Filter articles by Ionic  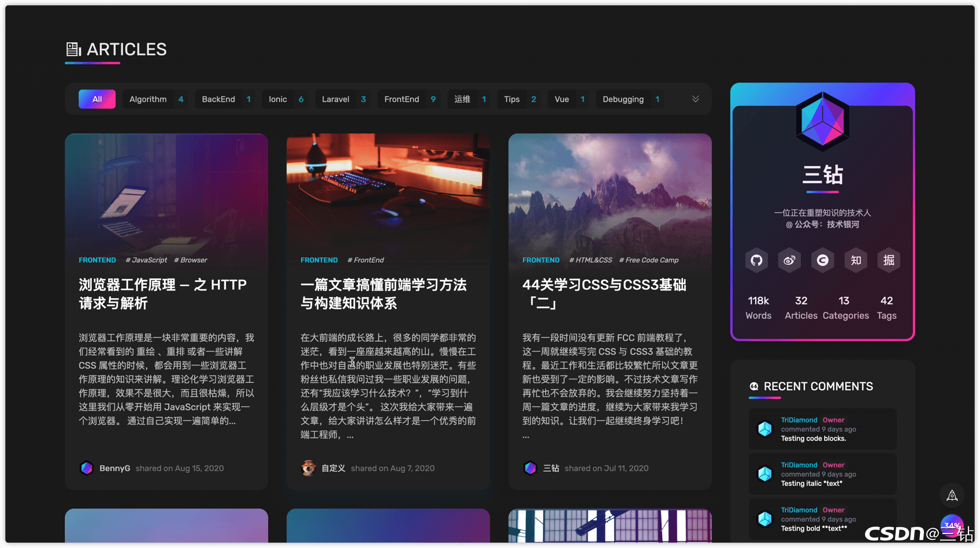pyautogui.click(x=285, y=99)
